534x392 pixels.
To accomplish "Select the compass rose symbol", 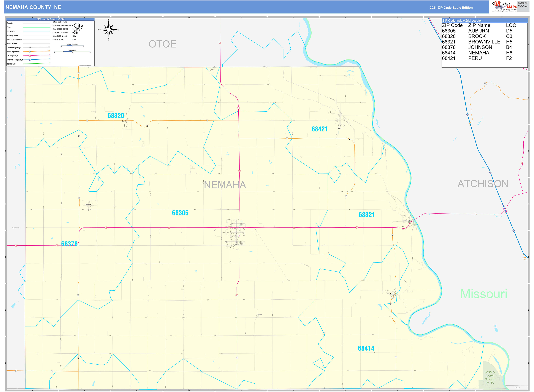I will coord(109,30).
